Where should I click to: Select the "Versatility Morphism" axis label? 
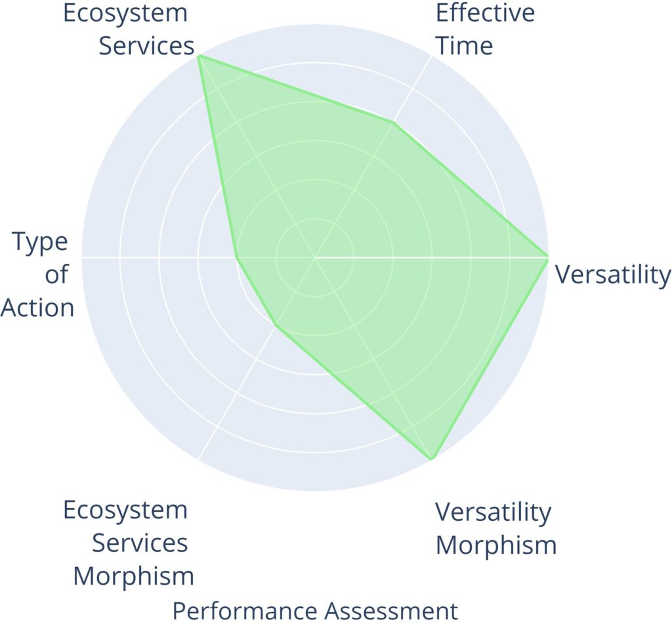pyautogui.click(x=495, y=528)
